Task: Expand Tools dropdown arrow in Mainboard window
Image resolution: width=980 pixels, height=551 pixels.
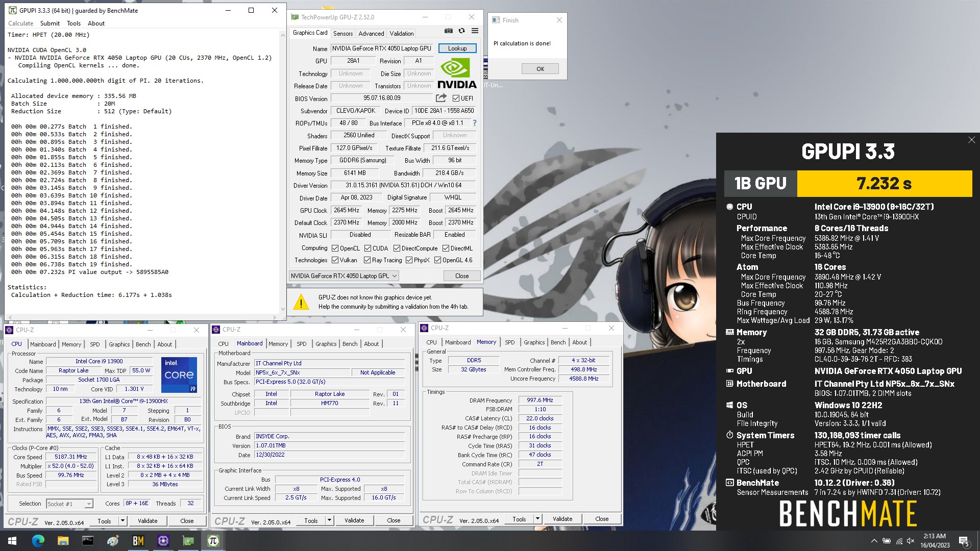Action: (x=329, y=521)
